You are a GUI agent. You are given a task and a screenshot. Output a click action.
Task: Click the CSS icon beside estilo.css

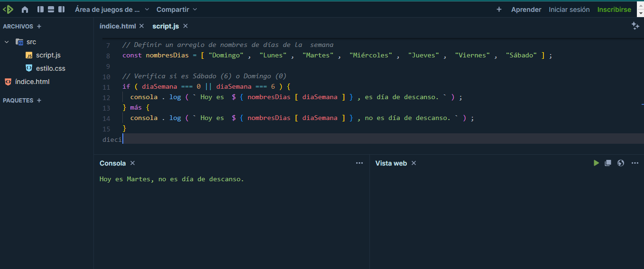[x=29, y=68]
